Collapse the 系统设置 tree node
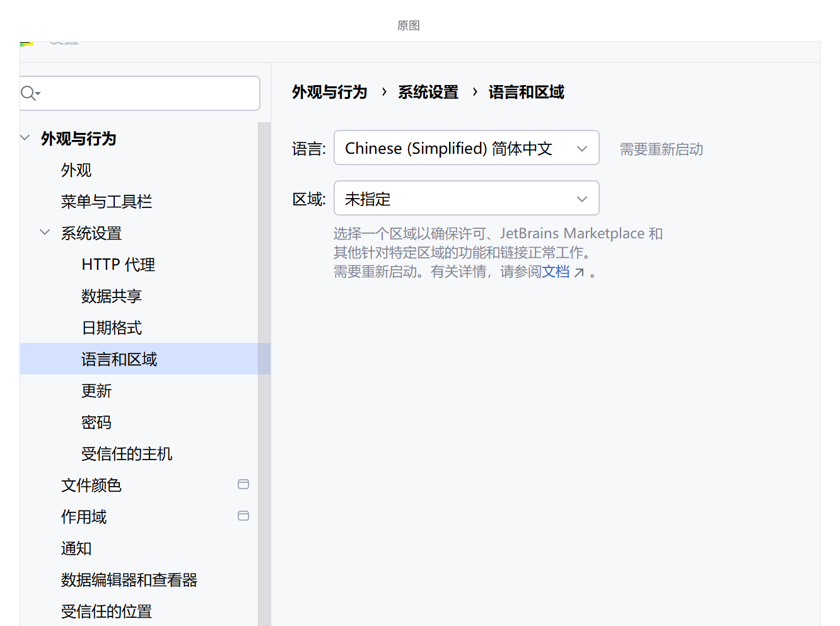The image size is (840, 626). (x=45, y=232)
